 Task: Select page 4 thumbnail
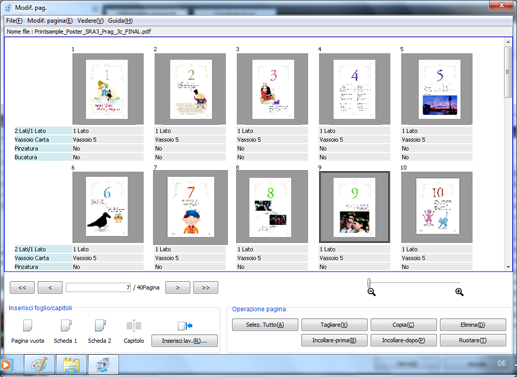pyautogui.click(x=355, y=89)
